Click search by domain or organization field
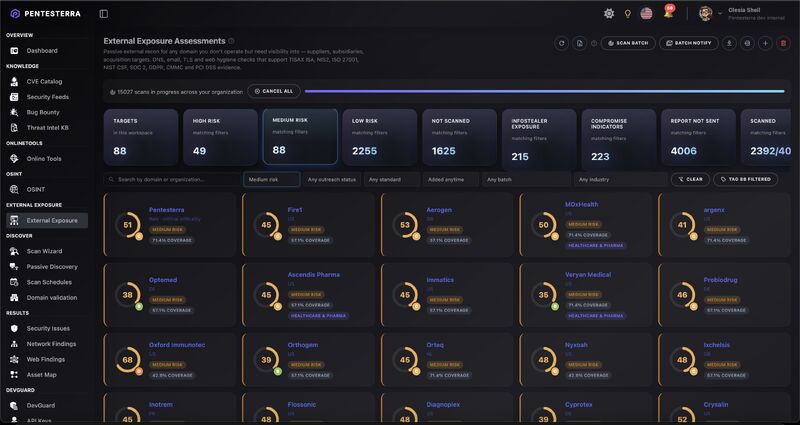The width and height of the screenshot is (800, 425). click(172, 180)
